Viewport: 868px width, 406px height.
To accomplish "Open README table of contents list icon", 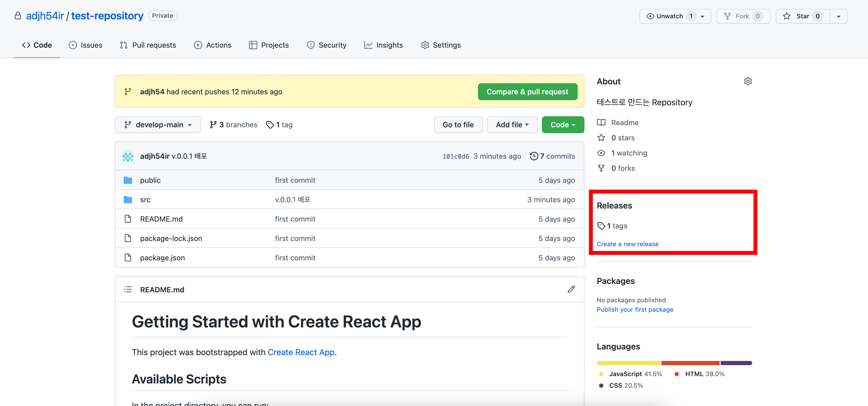I will pyautogui.click(x=128, y=289).
